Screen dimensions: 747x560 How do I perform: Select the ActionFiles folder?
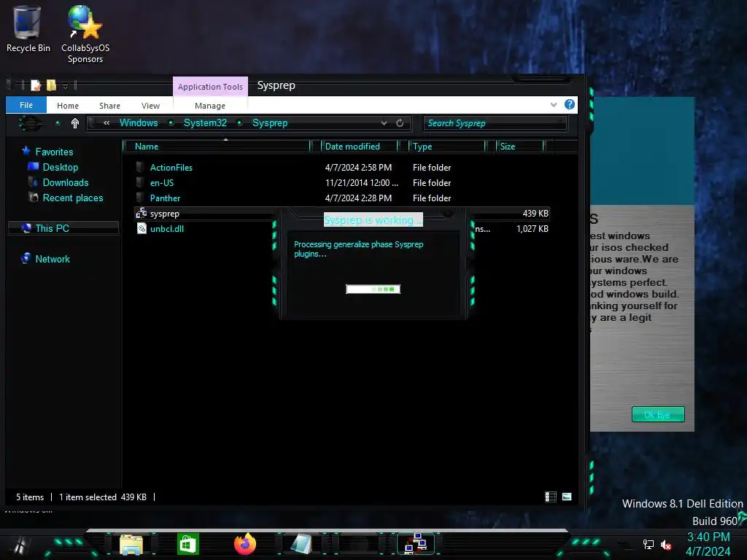(171, 168)
